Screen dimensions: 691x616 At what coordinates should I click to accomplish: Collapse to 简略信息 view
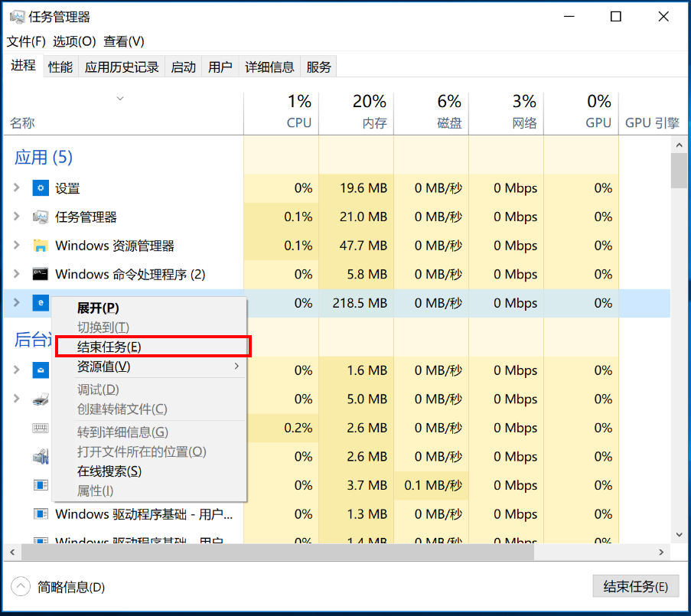(21, 587)
